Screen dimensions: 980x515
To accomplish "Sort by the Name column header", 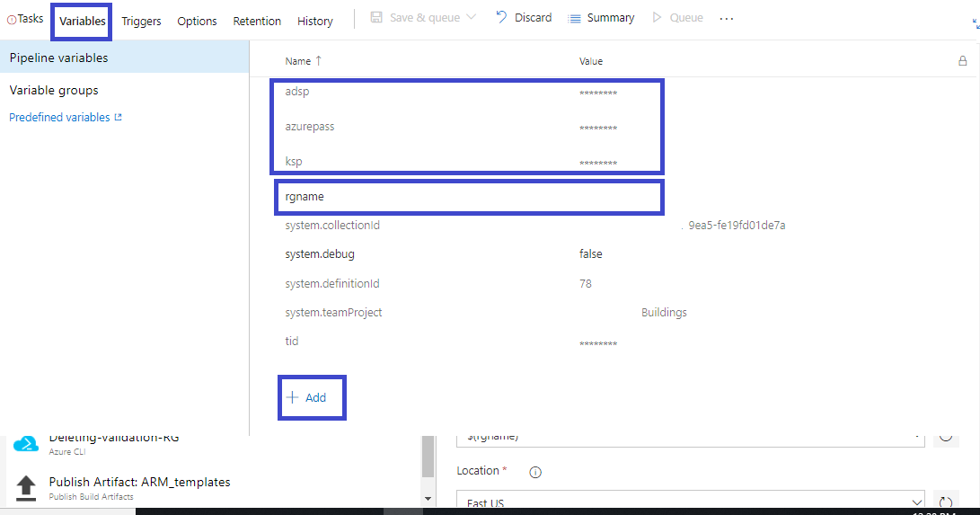I will pos(297,60).
